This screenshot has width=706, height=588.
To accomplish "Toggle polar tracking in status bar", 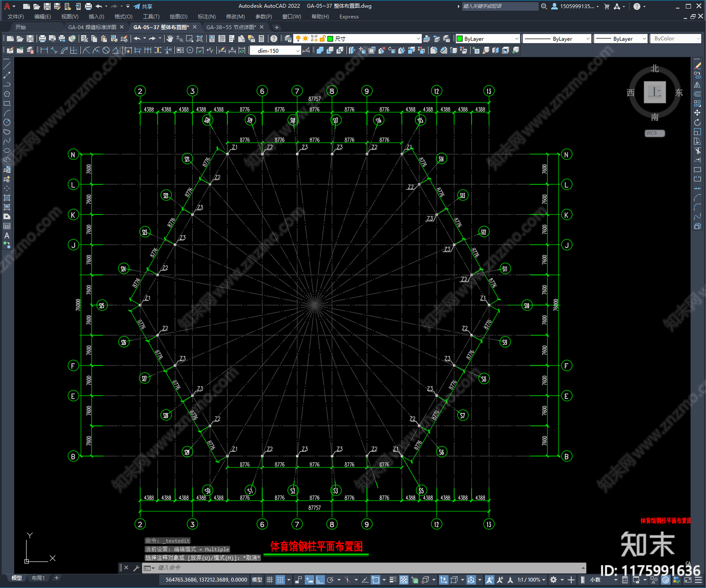I will 330,580.
